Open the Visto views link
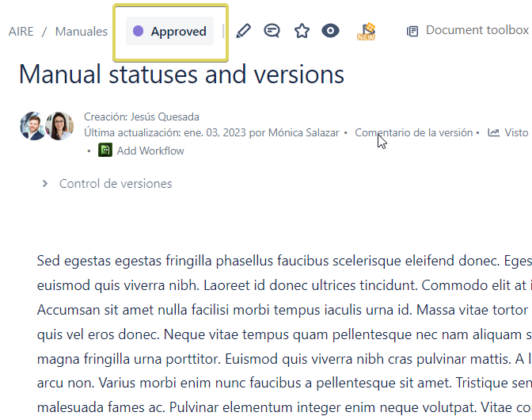Image resolution: width=532 pixels, height=420 pixels. point(516,132)
